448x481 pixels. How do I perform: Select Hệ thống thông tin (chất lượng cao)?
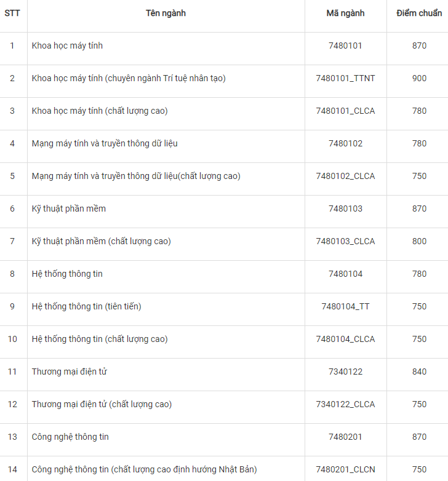100,340
